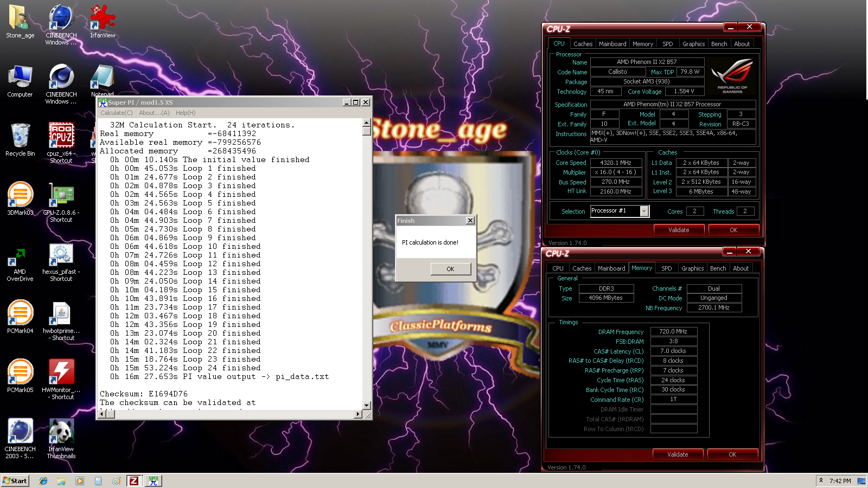The height and width of the screenshot is (488, 868).
Task: Open About tab in top CPU-Z
Action: pyautogui.click(x=742, y=44)
